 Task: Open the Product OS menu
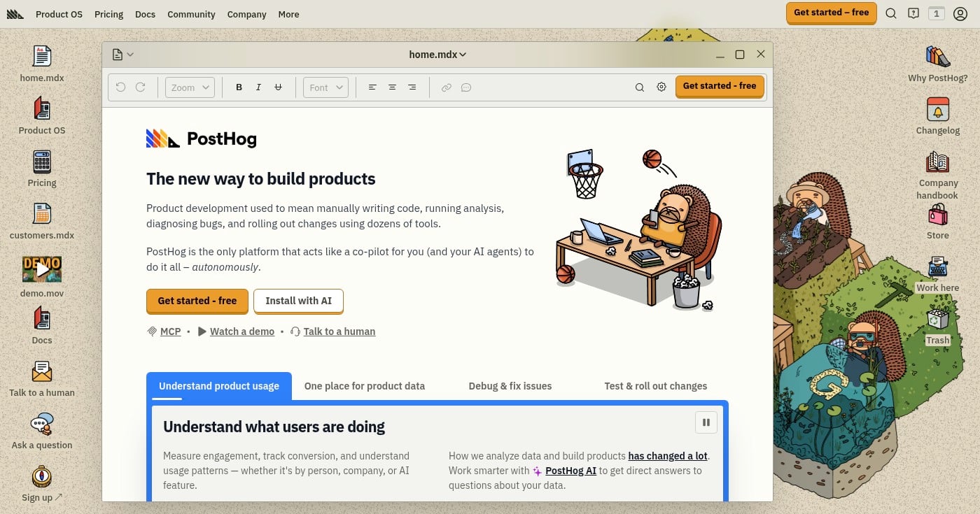coord(59,14)
